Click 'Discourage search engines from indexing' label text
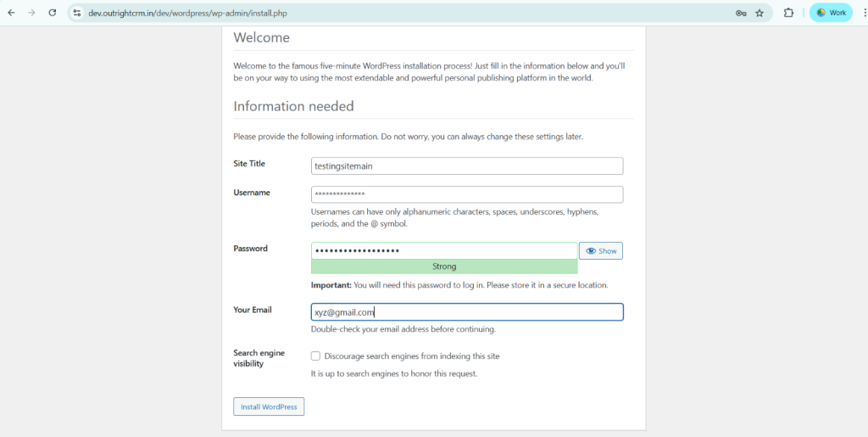This screenshot has width=868, height=437. click(412, 356)
